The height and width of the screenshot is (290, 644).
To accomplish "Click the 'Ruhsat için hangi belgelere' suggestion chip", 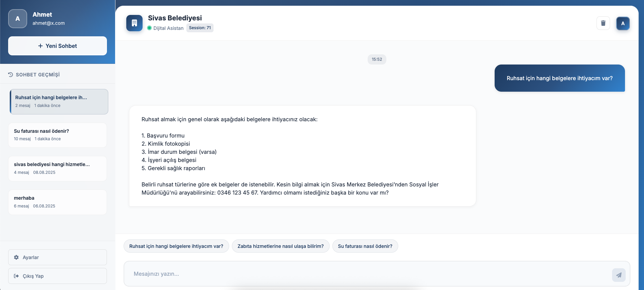I will pos(176,246).
